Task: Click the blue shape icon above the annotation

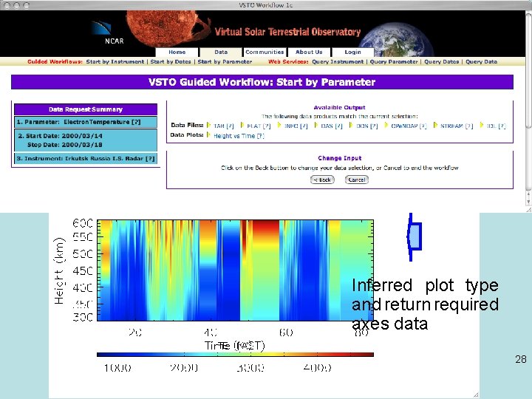Action: pos(414,237)
